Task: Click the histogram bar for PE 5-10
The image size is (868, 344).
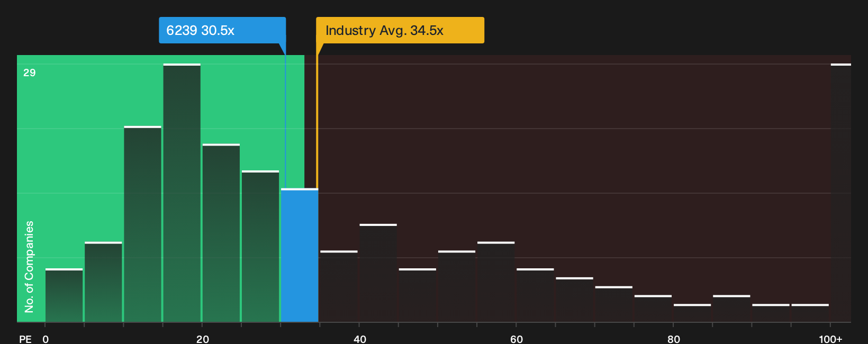Action: tap(103, 282)
